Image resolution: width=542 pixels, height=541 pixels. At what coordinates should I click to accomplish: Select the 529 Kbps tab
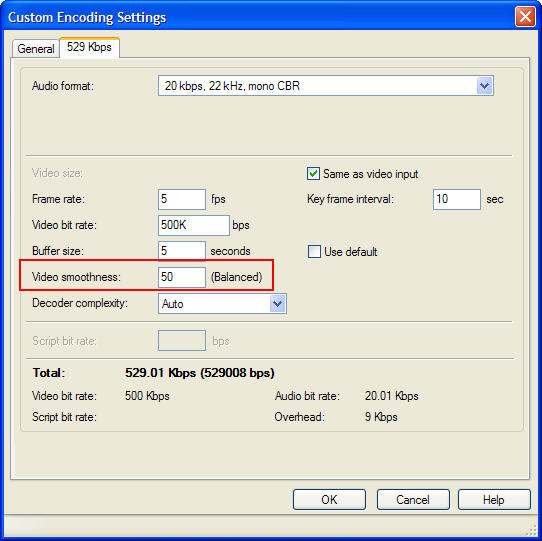pos(90,47)
